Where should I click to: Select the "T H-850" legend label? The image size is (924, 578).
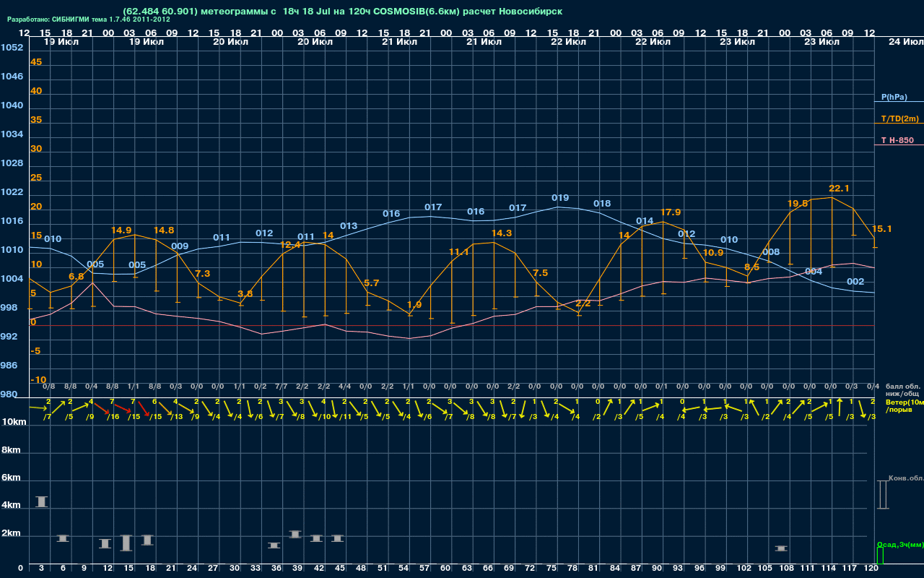[x=897, y=139]
